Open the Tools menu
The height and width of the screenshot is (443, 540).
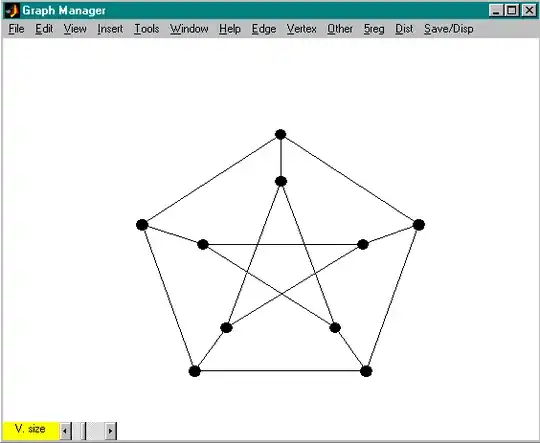(147, 29)
